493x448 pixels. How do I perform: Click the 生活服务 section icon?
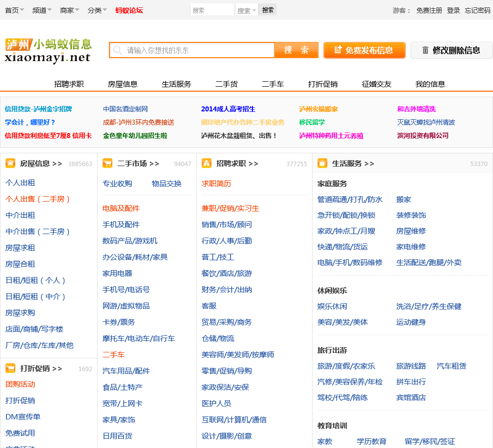coord(322,163)
